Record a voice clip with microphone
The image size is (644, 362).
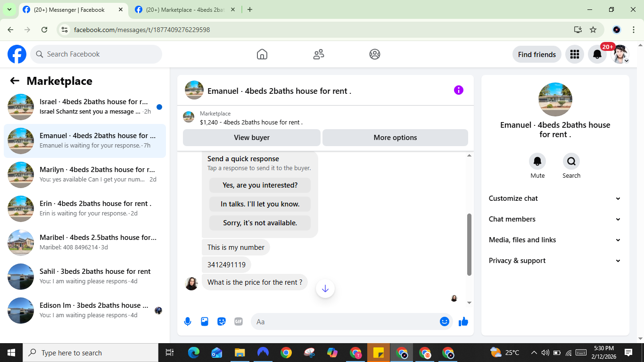188,321
